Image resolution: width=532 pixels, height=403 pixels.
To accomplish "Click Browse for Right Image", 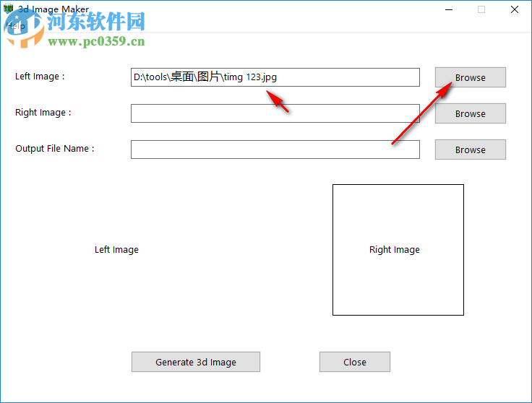I will pyautogui.click(x=471, y=113).
